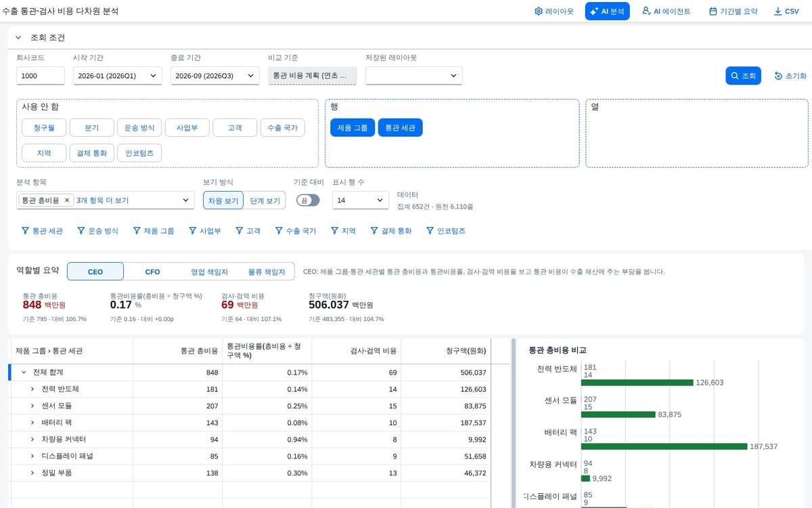Open the 지역 filter
Image resolution: width=812 pixels, height=508 pixels.
pyautogui.click(x=344, y=231)
